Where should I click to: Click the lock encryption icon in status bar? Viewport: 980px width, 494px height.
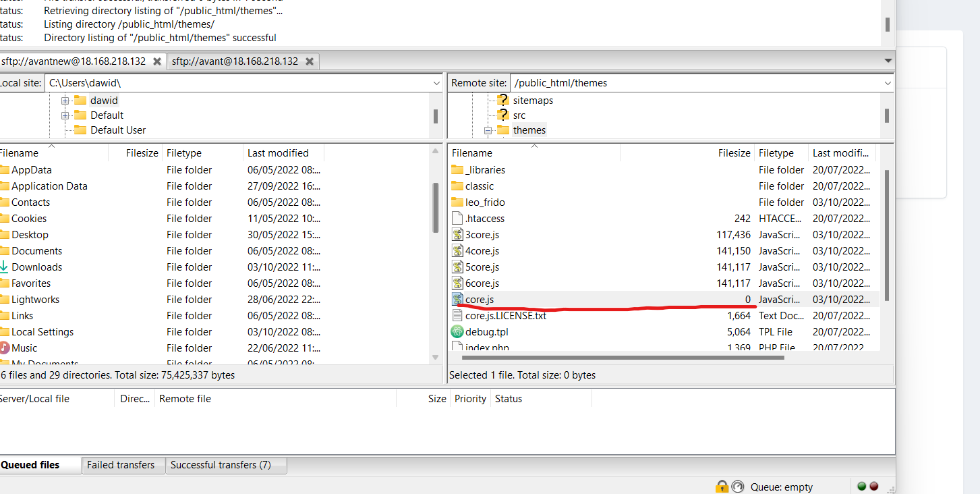coord(722,486)
